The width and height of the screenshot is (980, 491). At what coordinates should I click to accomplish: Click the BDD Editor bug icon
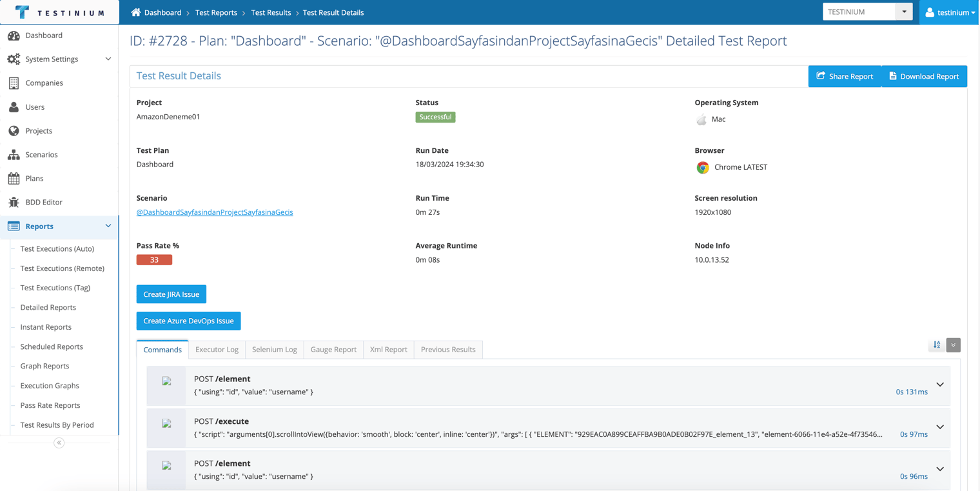(14, 203)
